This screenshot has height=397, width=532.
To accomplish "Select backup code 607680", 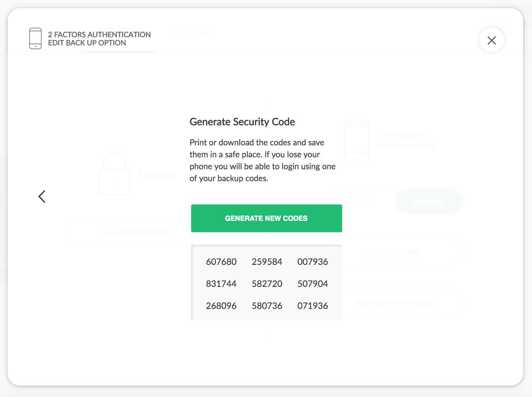I will [x=221, y=262].
